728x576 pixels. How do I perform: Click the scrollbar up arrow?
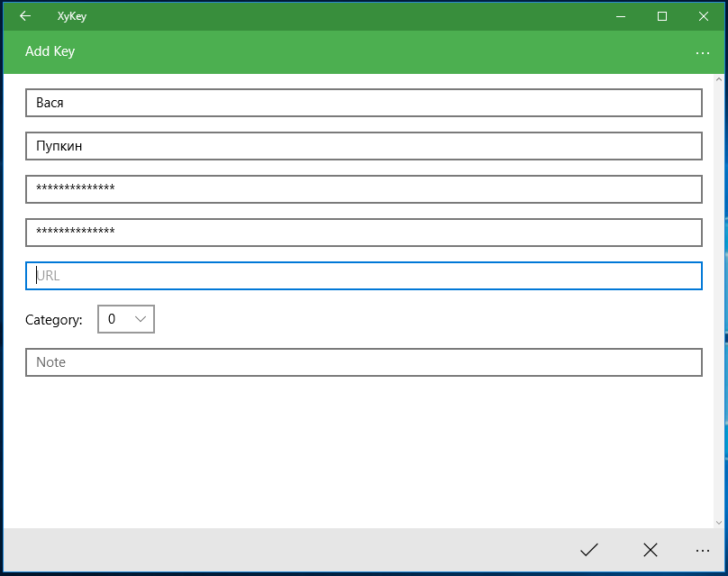[x=719, y=79]
